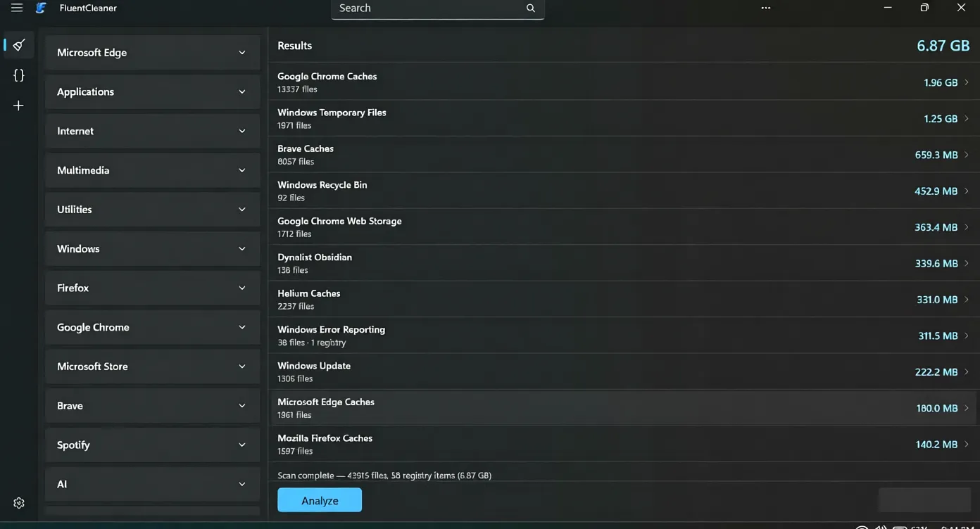This screenshot has width=980, height=529.
Task: Expand the Google Chrome category
Action: [152, 327]
